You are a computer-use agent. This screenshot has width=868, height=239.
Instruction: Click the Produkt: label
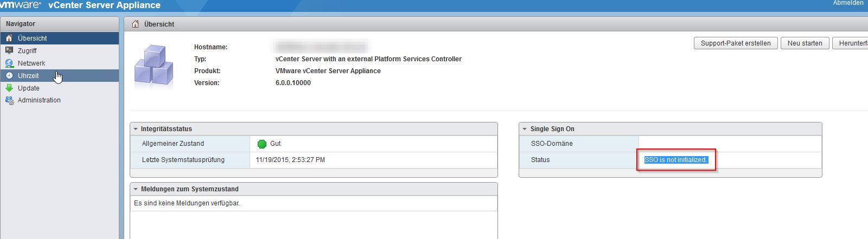[x=207, y=71]
